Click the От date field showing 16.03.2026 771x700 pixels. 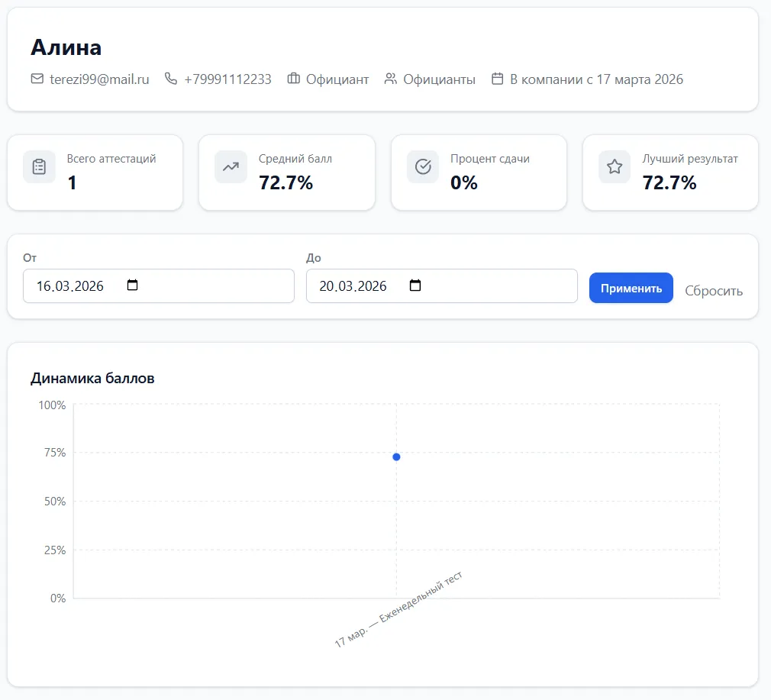[x=158, y=285]
